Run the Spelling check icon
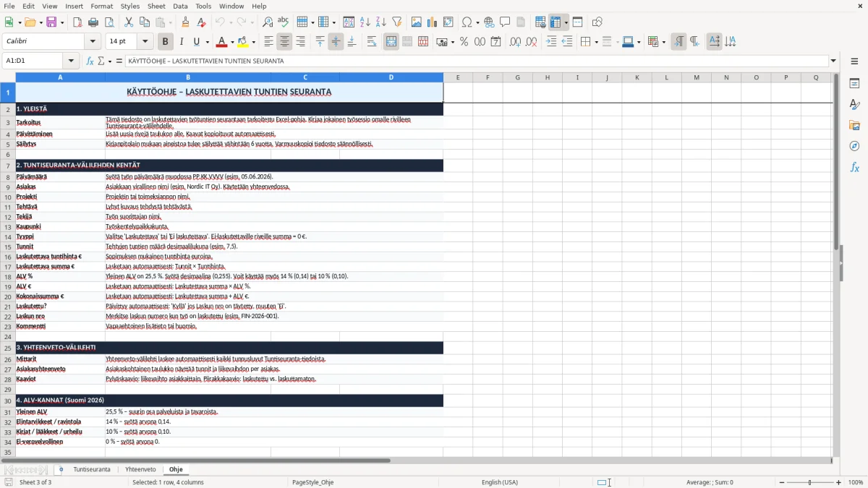This screenshot has height=488, width=868. tap(284, 22)
